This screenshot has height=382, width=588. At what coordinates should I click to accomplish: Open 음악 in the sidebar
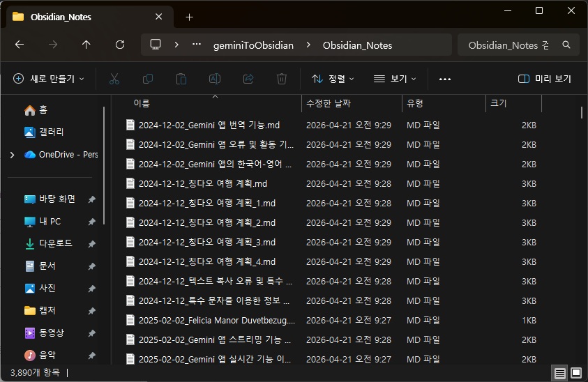coord(40,355)
